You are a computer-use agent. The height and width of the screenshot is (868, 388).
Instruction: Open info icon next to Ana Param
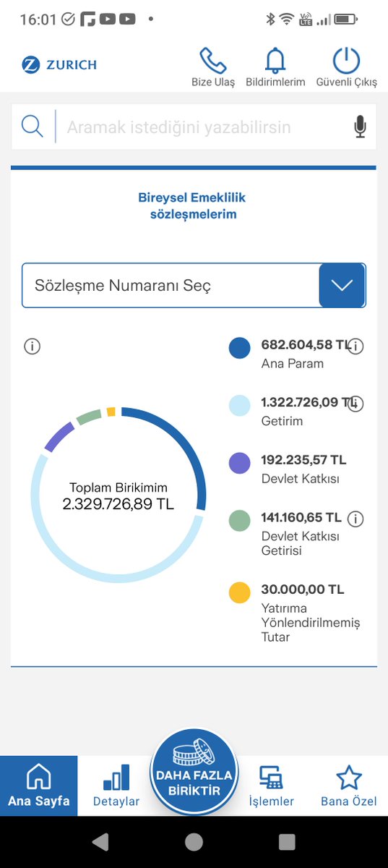tap(355, 346)
